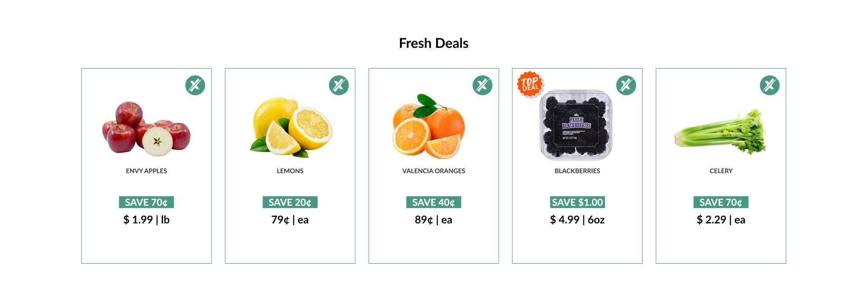The image size is (868, 303).
Task: Click the orange Top Deal badge
Action: pyautogui.click(x=530, y=84)
